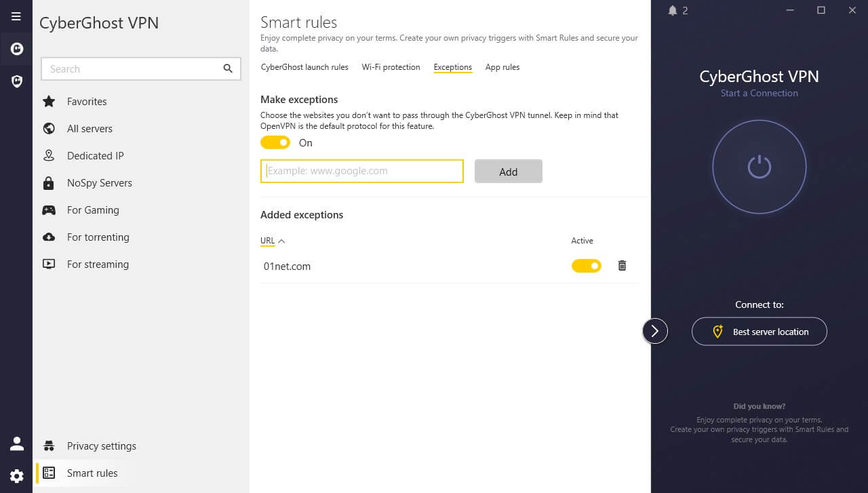Viewport: 868px width, 493px height.
Task: Click the exception URL input field
Action: click(x=362, y=172)
